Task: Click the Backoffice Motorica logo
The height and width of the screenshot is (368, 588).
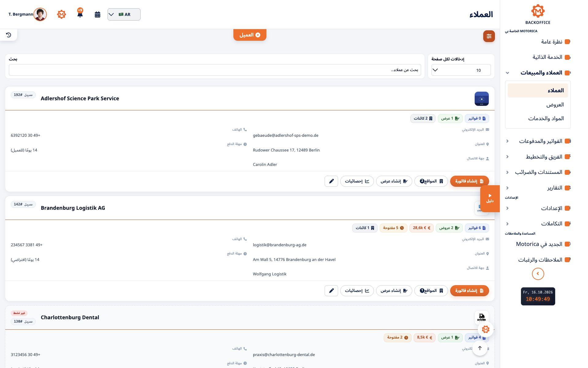Action: click(538, 14)
